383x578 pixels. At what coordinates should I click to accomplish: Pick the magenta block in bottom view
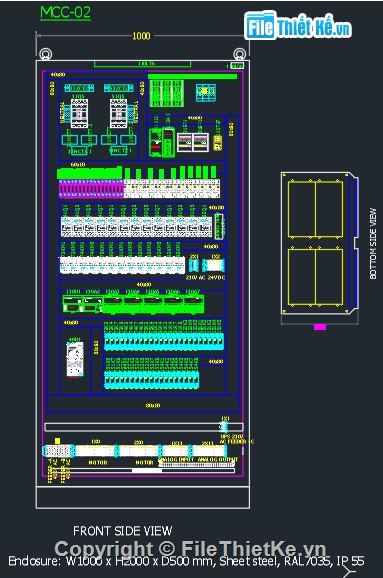(x=320, y=327)
